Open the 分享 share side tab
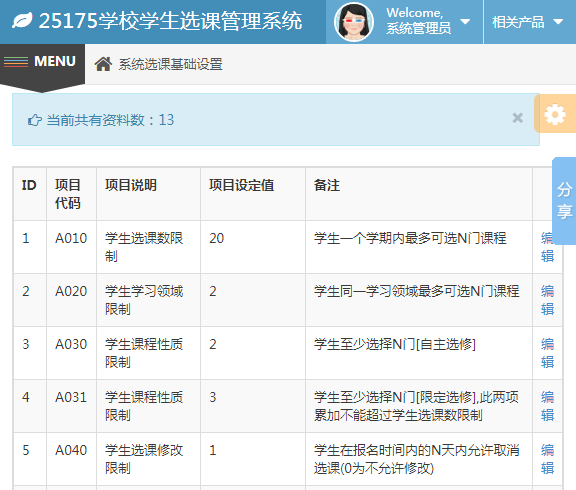This screenshot has height=490, width=576. pos(564,201)
